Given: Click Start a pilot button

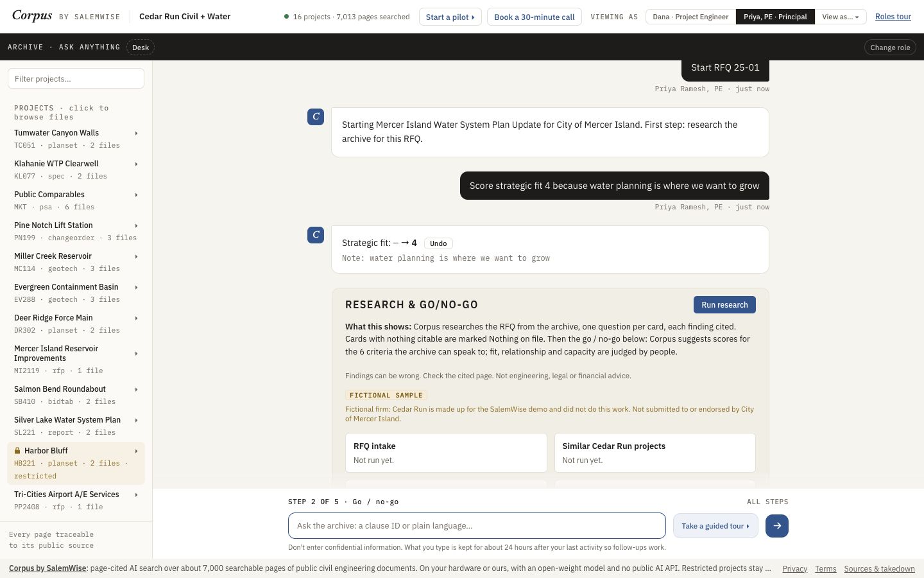Looking at the screenshot, I should [x=450, y=17].
